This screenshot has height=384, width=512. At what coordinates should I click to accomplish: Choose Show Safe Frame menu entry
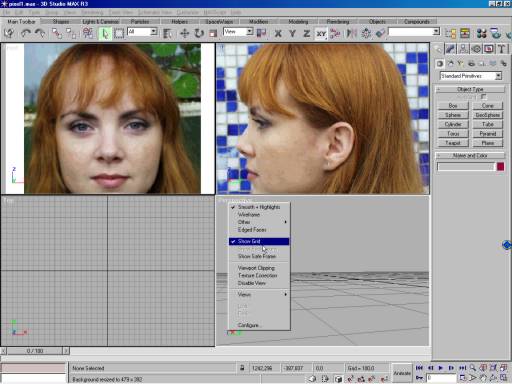coord(259,256)
